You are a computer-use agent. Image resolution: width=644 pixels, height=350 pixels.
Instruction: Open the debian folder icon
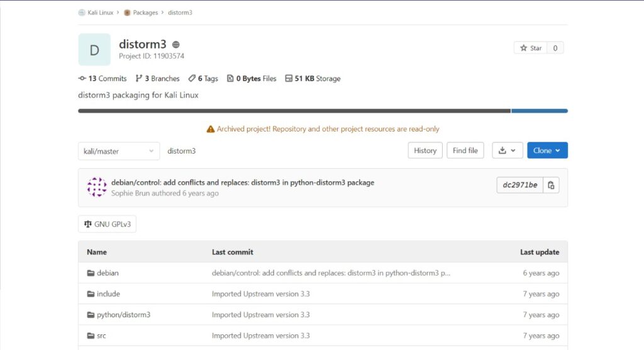[91, 273]
